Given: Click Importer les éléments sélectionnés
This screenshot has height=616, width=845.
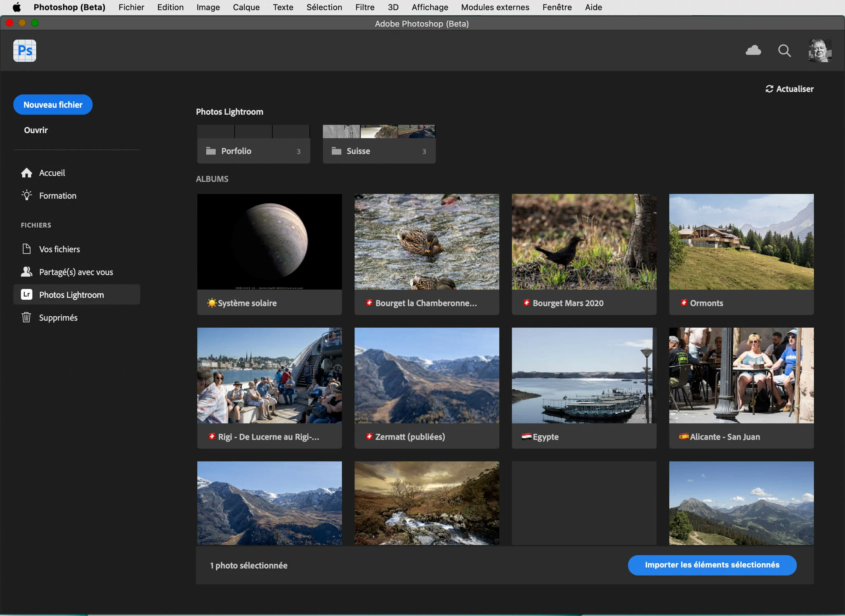Looking at the screenshot, I should [x=712, y=565].
